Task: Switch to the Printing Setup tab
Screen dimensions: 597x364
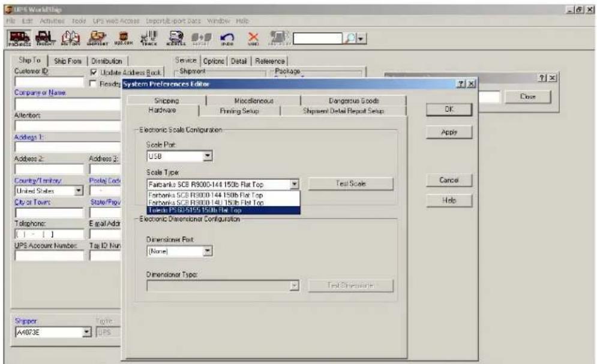Action: point(239,111)
